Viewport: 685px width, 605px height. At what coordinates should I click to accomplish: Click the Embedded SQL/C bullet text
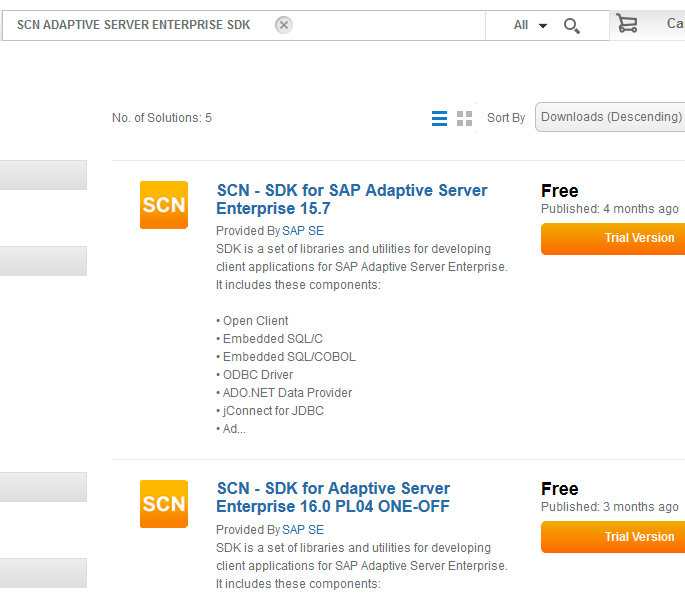[273, 339]
